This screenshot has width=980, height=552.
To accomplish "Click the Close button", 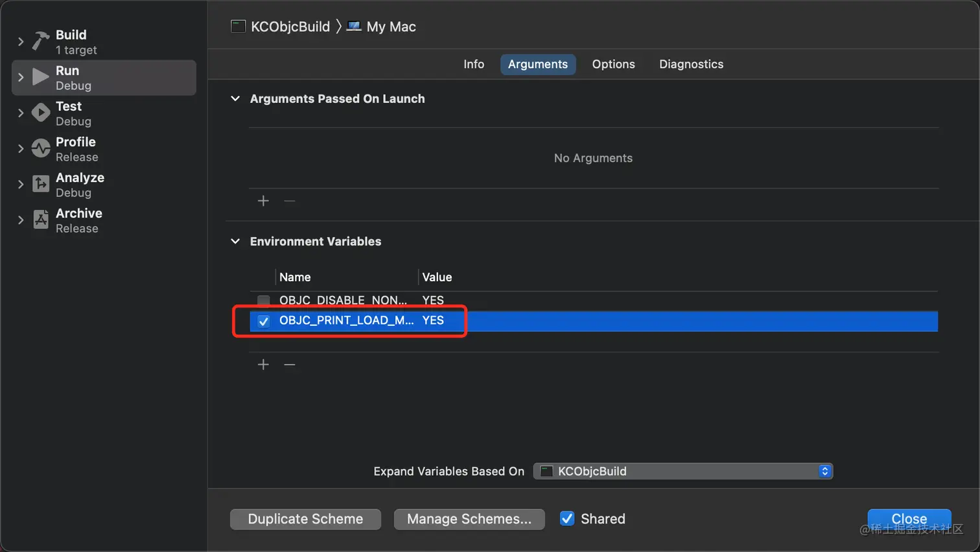I will [909, 519].
